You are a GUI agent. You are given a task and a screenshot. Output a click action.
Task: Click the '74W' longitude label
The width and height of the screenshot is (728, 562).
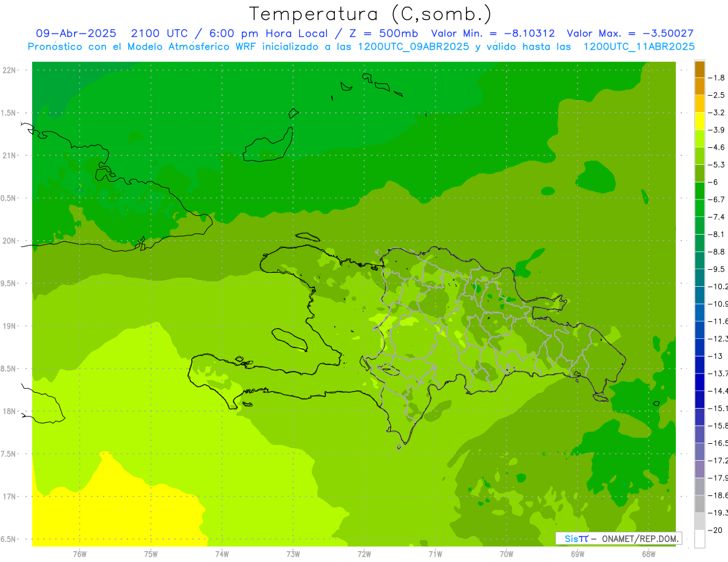click(x=222, y=554)
